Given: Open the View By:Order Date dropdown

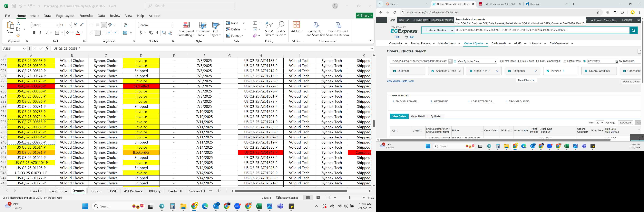Looking at the screenshot, I should tap(477, 61).
